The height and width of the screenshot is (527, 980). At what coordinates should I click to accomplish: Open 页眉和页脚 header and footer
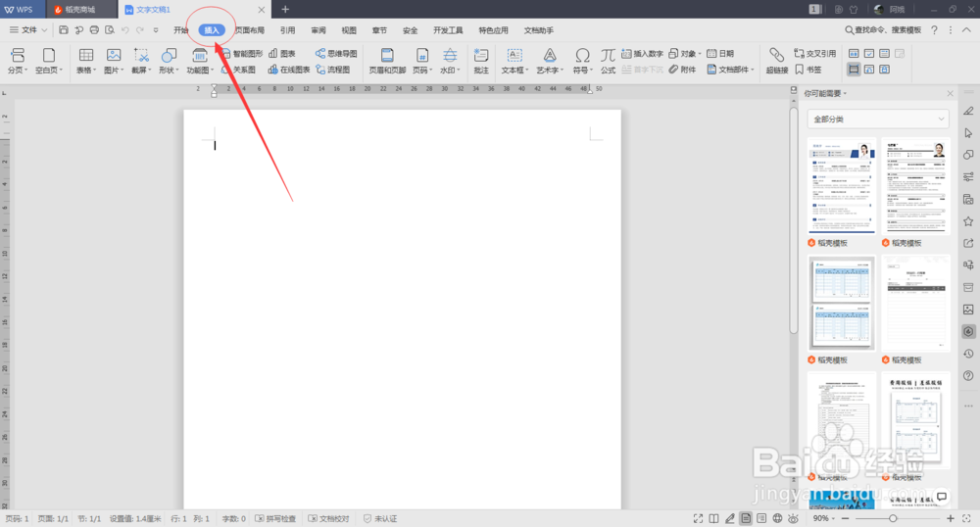(387, 61)
